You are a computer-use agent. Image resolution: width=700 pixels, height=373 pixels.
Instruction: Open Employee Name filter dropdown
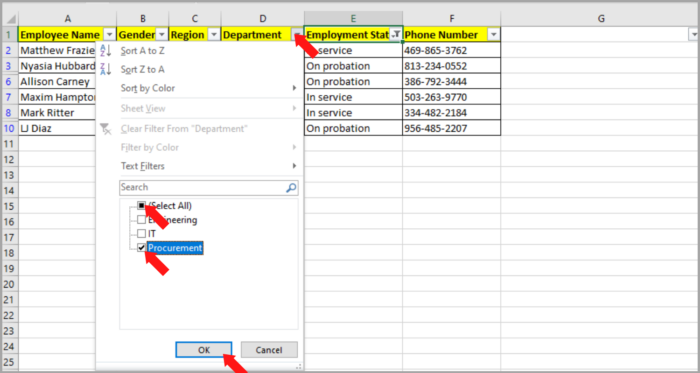click(x=109, y=35)
